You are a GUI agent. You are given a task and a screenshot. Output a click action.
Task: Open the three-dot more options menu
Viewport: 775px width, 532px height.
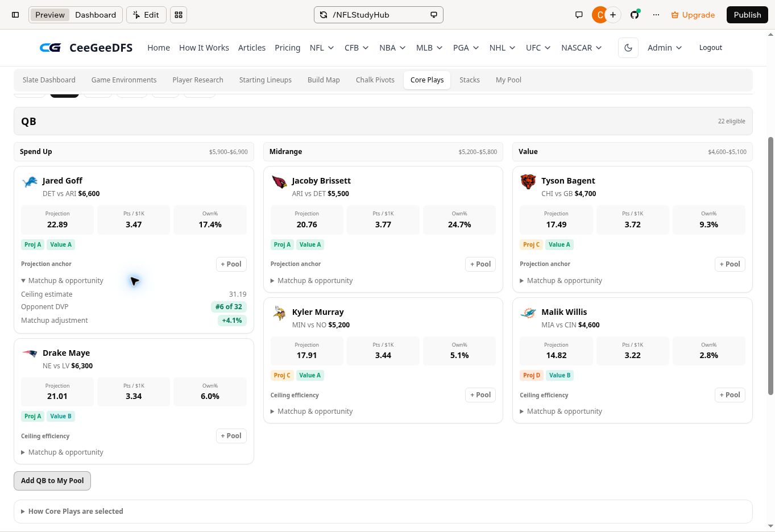tap(656, 15)
